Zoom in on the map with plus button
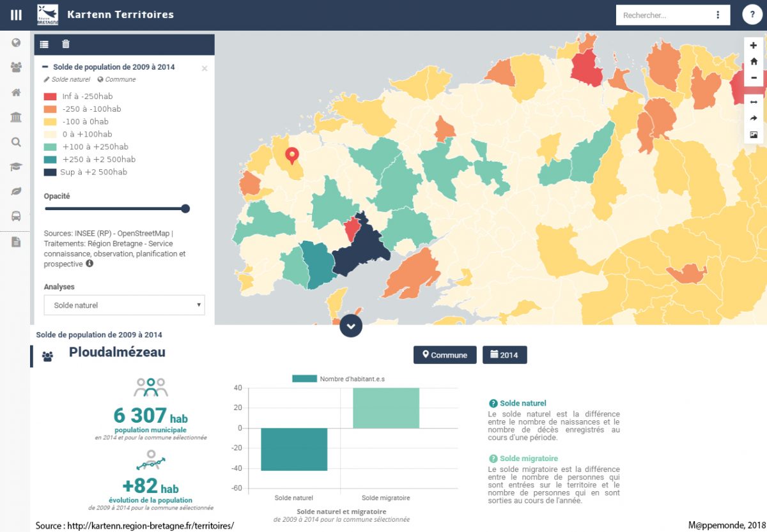 [x=754, y=46]
